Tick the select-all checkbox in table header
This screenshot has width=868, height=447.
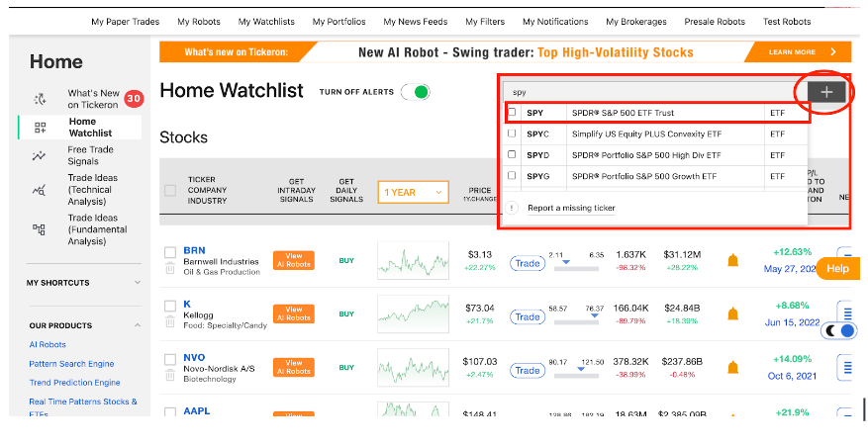click(170, 190)
